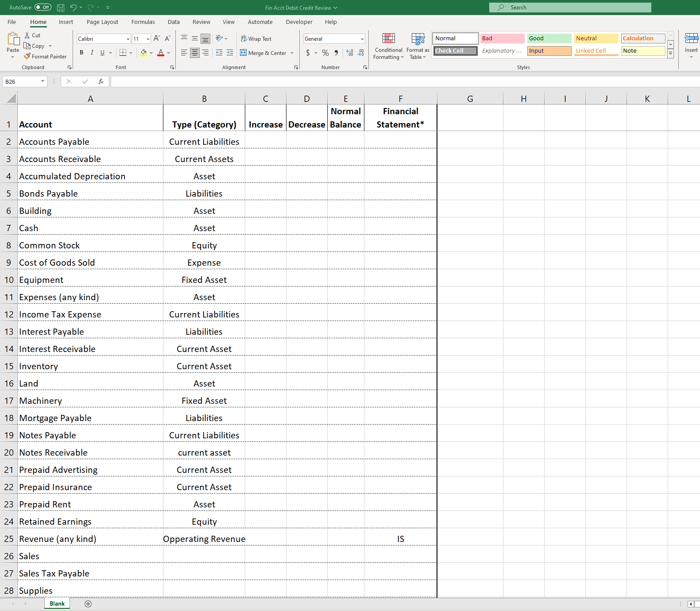Click the Save icon in title bar
The image size is (700, 611).
click(x=61, y=8)
